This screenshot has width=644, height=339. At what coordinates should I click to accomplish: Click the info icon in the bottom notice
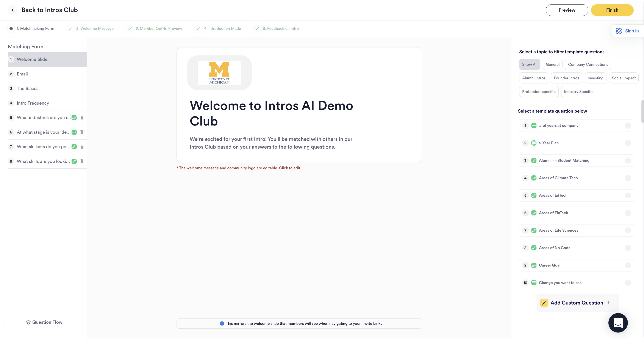click(222, 323)
